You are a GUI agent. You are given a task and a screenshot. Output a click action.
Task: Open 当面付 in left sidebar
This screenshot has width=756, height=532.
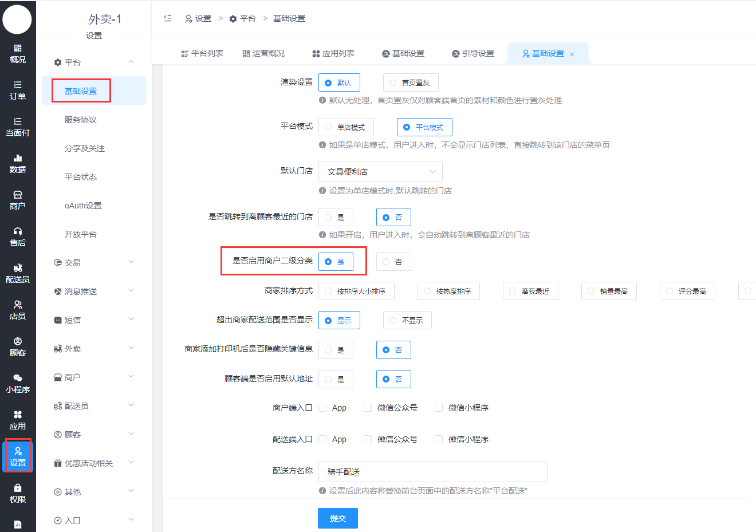click(x=18, y=127)
